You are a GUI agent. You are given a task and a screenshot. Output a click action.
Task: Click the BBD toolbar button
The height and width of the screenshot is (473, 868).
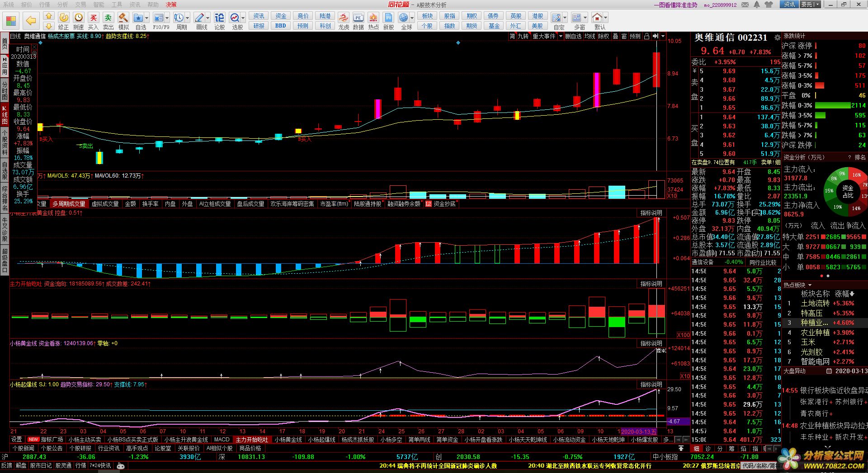coord(280,26)
